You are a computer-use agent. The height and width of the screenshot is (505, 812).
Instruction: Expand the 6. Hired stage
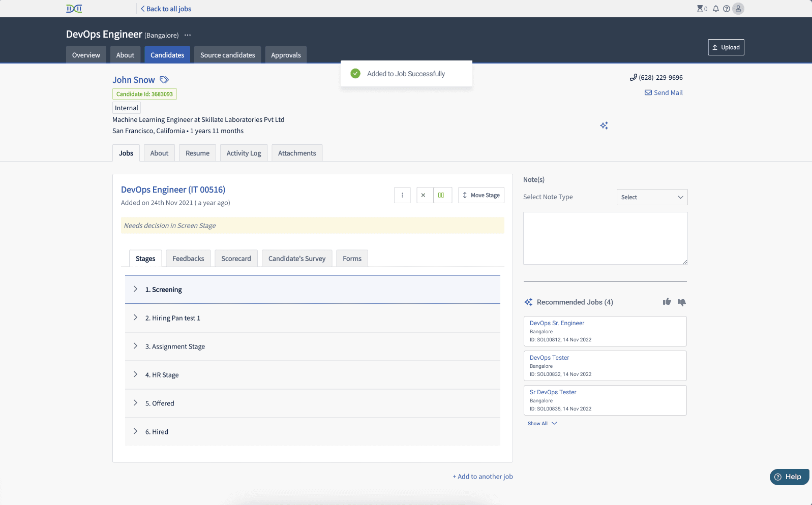(x=313, y=432)
